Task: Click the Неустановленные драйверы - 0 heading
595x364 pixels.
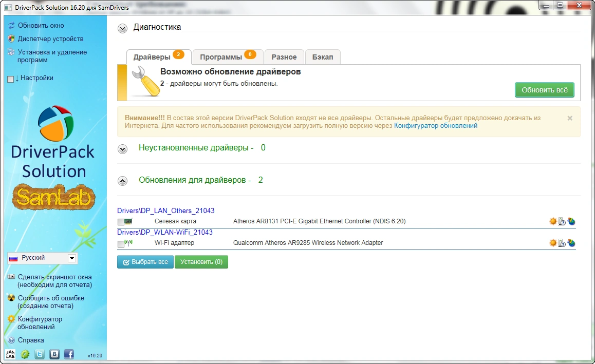Action: 202,147
